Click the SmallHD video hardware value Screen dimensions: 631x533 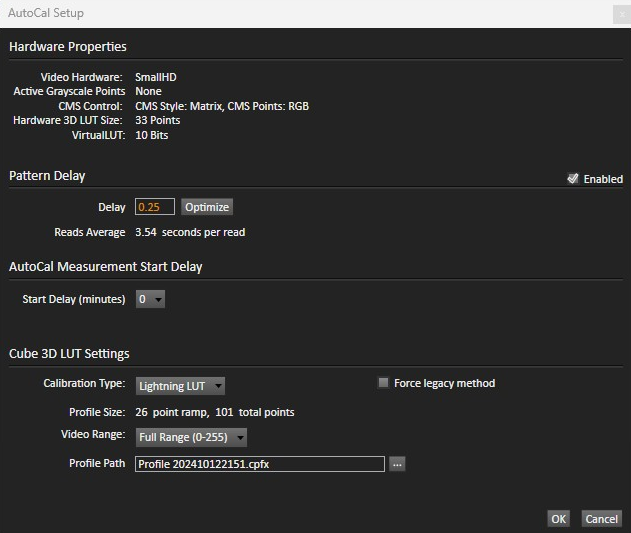click(x=156, y=77)
